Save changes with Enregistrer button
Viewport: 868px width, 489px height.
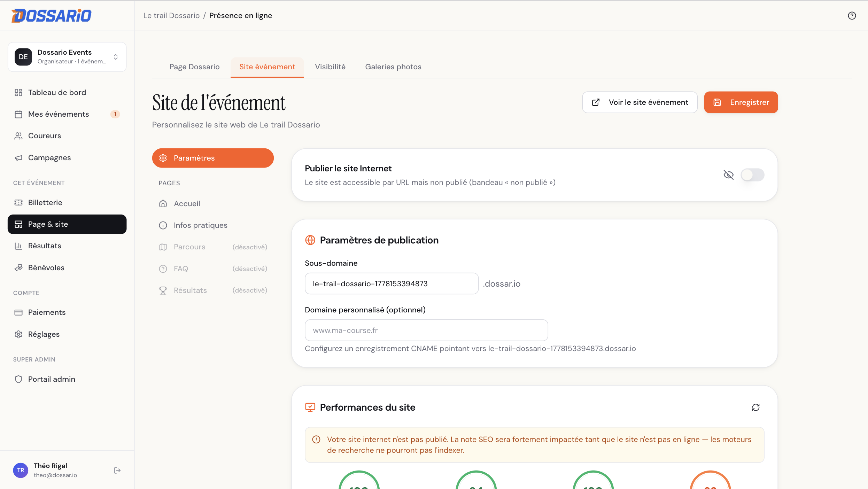pos(741,102)
